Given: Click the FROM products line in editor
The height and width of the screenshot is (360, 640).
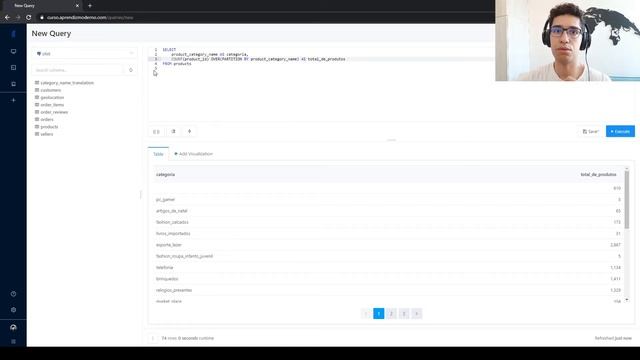Looking at the screenshot, I should point(177,64).
